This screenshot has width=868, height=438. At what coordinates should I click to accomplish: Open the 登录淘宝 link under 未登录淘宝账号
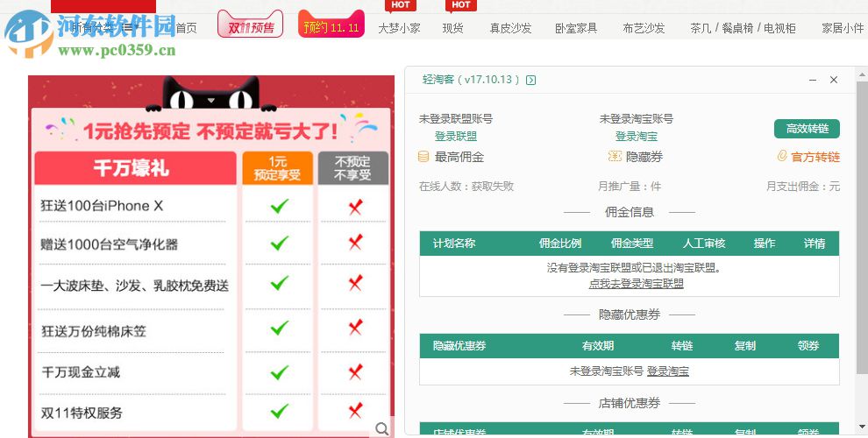(x=637, y=136)
